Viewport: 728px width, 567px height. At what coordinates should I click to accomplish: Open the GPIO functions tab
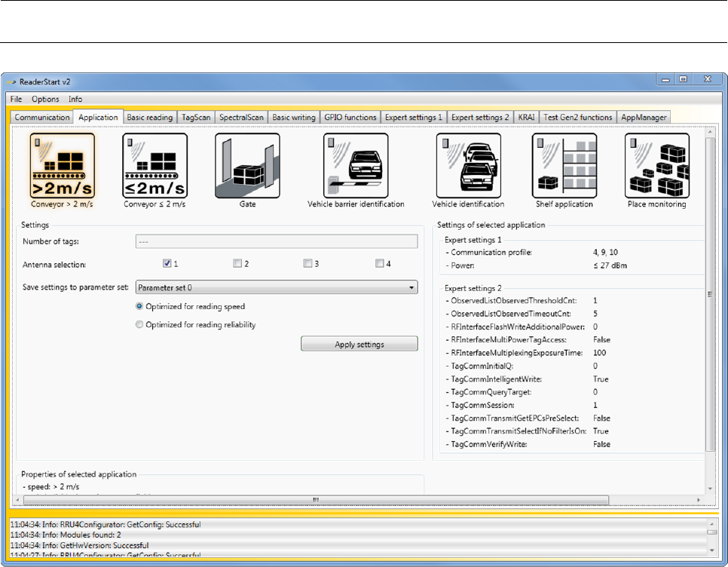(350, 118)
